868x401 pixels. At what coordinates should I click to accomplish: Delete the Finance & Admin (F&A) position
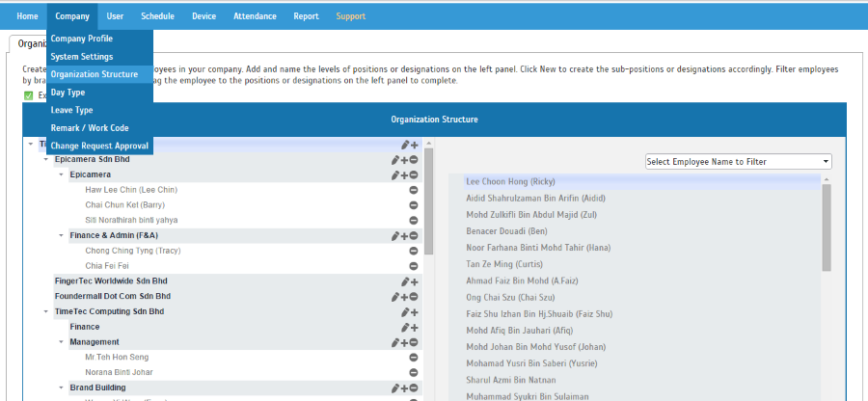click(414, 236)
